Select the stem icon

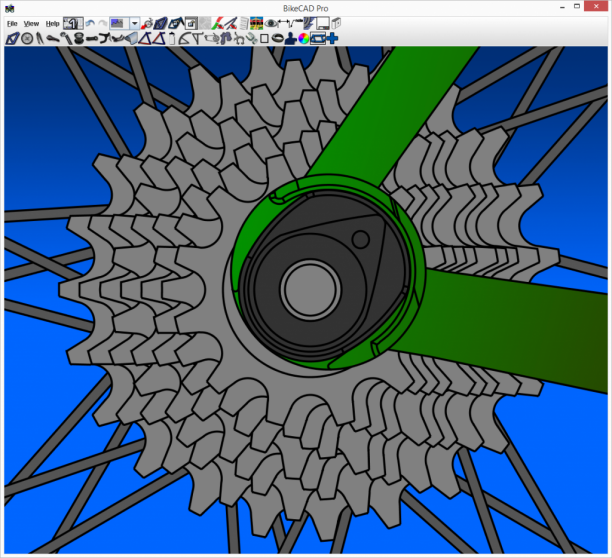(x=92, y=39)
